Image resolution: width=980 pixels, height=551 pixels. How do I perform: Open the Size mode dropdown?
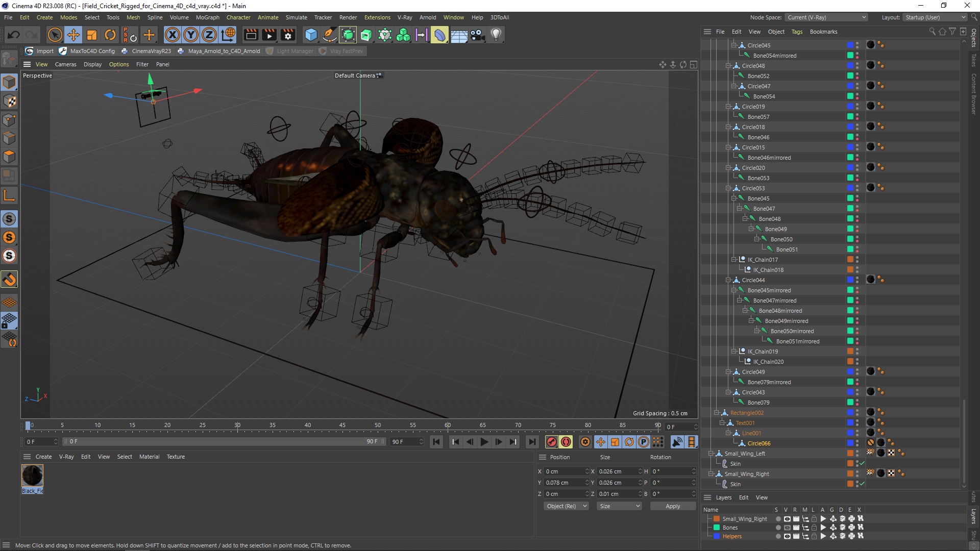pyautogui.click(x=619, y=506)
